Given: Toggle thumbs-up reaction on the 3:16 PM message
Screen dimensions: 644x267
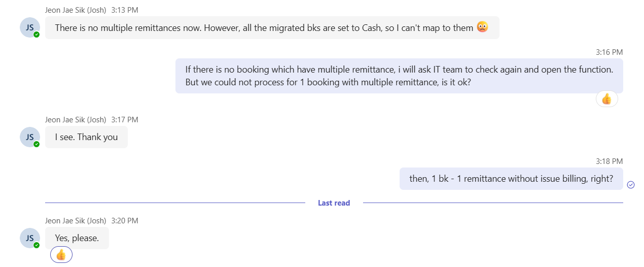Looking at the screenshot, I should coord(606,99).
